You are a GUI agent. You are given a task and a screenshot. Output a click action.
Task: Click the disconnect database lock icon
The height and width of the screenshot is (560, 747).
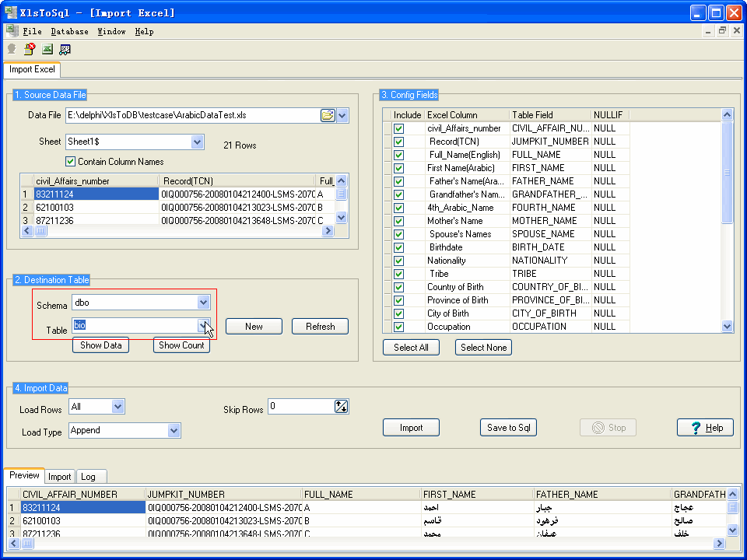[x=30, y=49]
